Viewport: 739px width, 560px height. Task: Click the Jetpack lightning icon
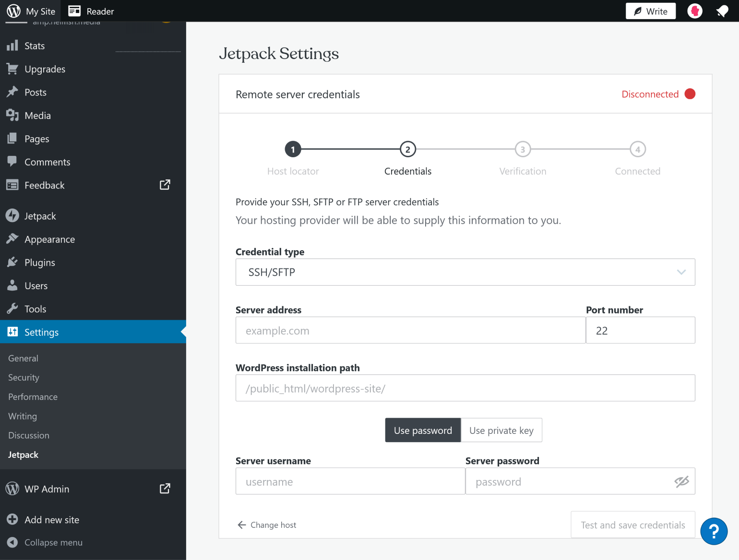[x=12, y=216]
